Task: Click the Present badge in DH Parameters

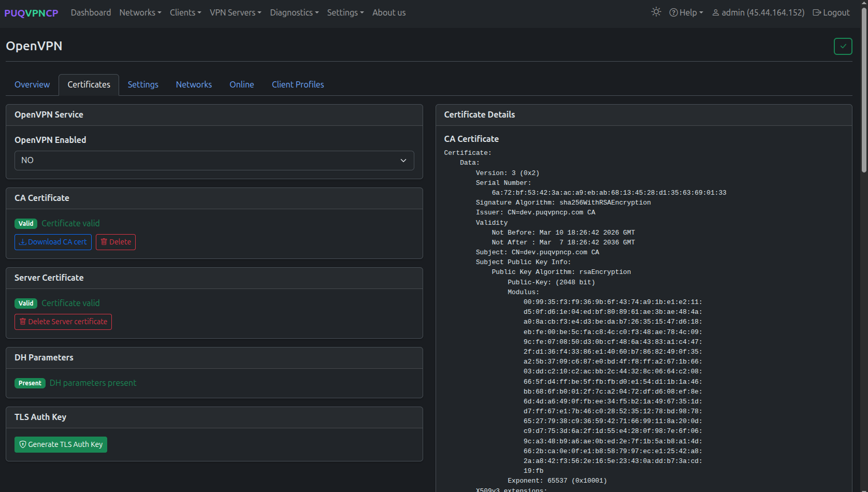Action: tap(30, 383)
